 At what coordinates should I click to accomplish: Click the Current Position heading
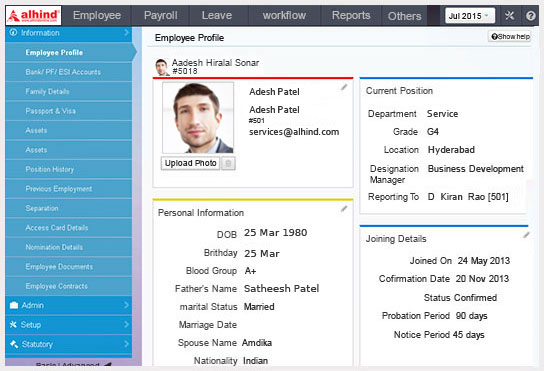click(399, 91)
